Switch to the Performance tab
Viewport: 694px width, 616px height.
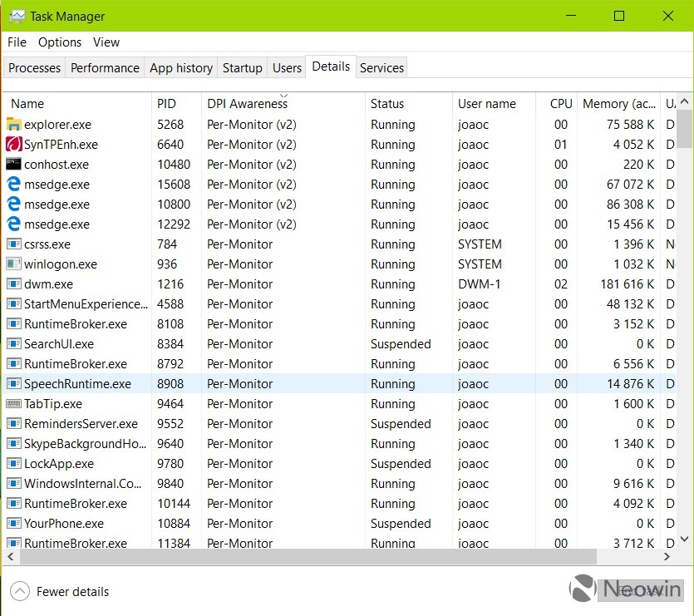tap(105, 68)
